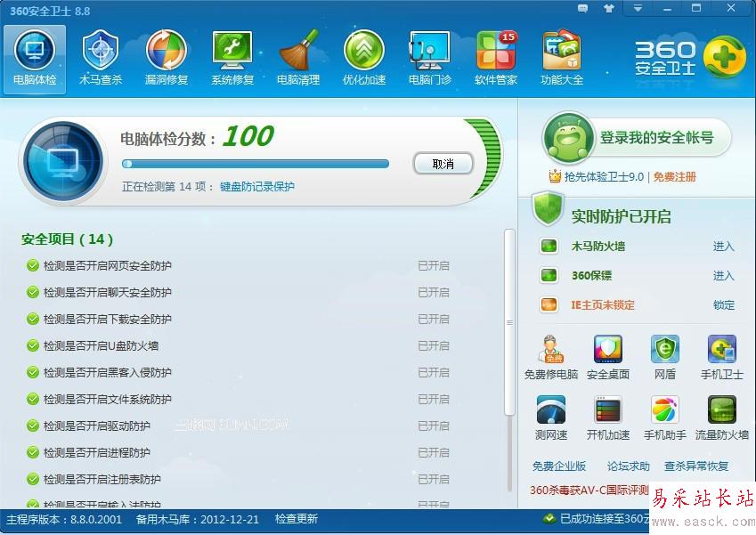Open 免费修电脑 tool
The width and height of the screenshot is (756, 535).
coord(551,357)
